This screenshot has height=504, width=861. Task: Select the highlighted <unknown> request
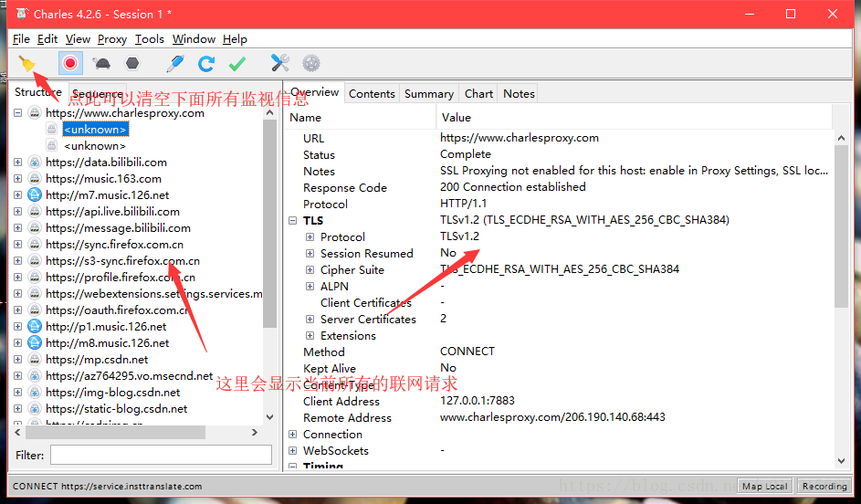point(96,130)
